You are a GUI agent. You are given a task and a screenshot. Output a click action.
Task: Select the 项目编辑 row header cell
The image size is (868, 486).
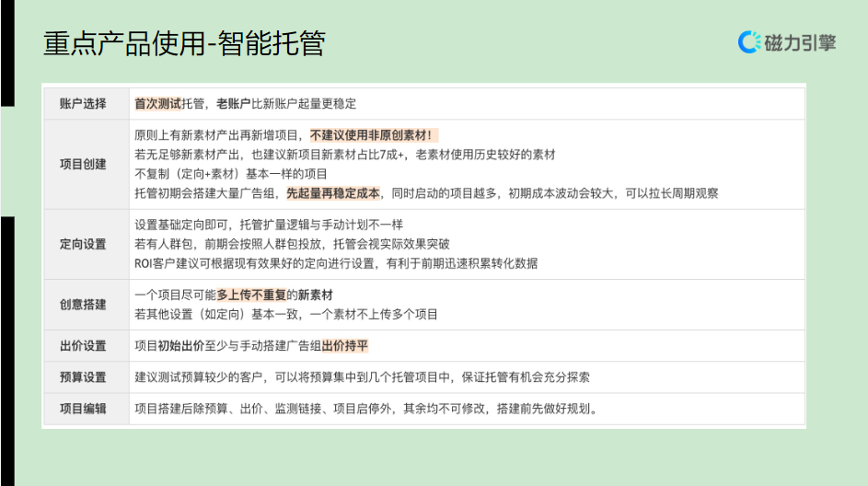[84, 408]
